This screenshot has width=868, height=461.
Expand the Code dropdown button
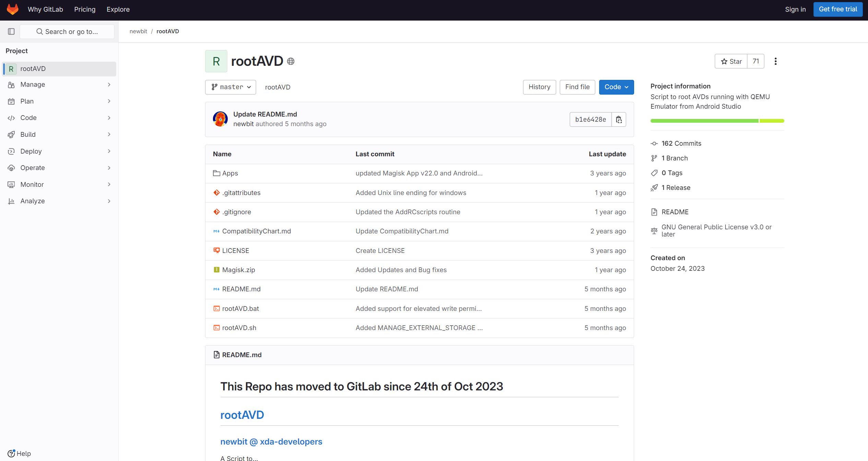616,87
